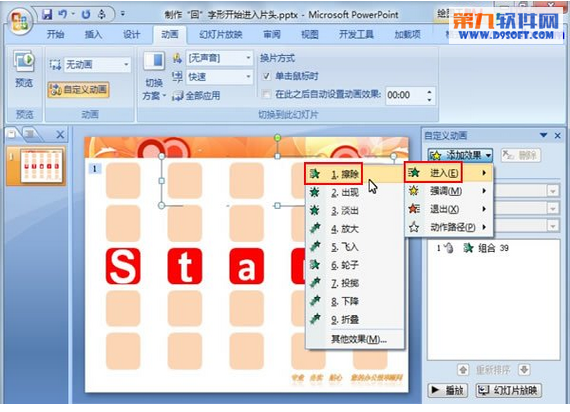Screen dimensions: 570x412
Task: Choose the 5. 飞入 fly-in effect
Action: tap(354, 247)
